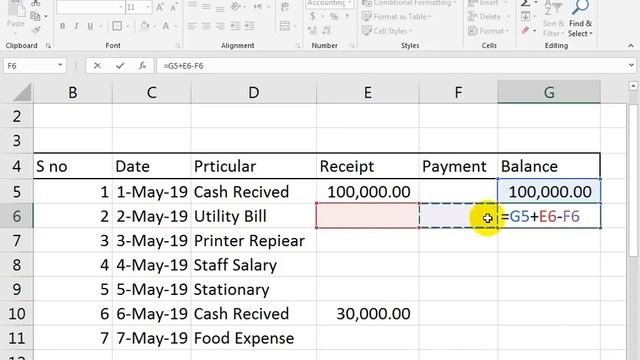Screen dimensions: 640x360
Task: Click cell with 30,000.00 receipt
Action: coord(367,313)
